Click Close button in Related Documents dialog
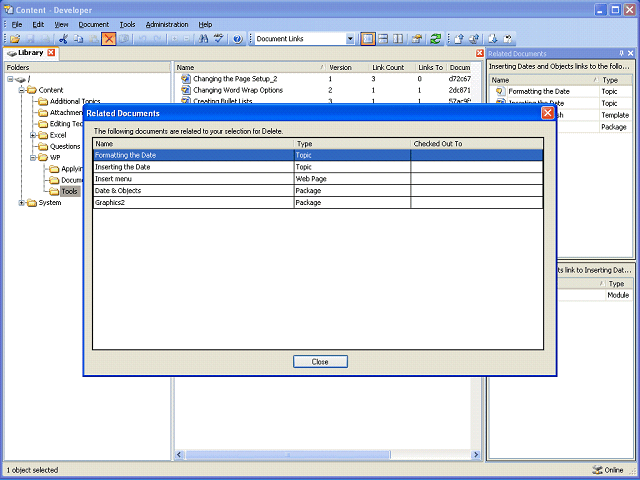 tap(320, 362)
